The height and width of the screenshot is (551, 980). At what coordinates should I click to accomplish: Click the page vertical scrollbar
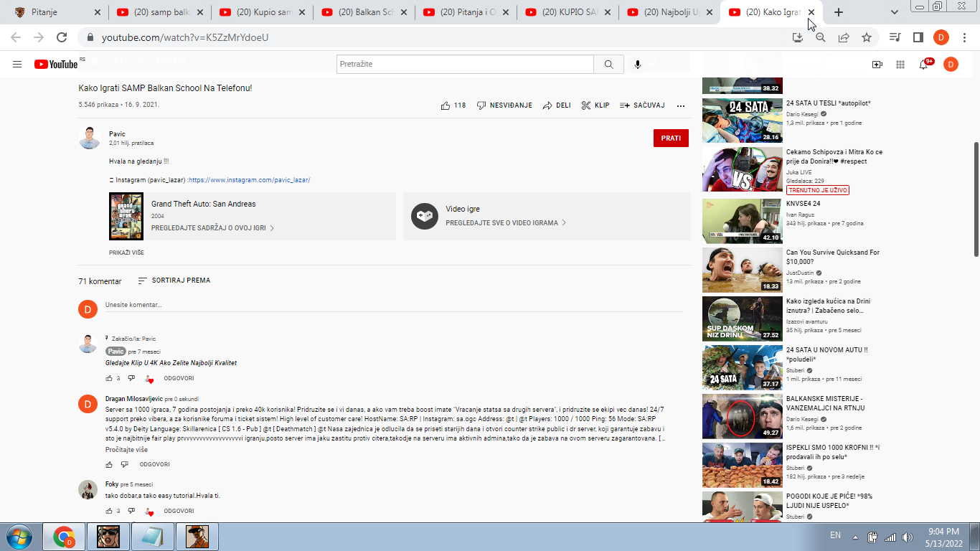point(976,199)
